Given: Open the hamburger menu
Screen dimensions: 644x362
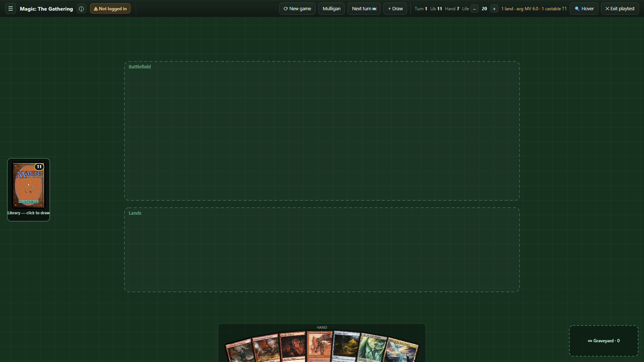Looking at the screenshot, I should (x=11, y=9).
